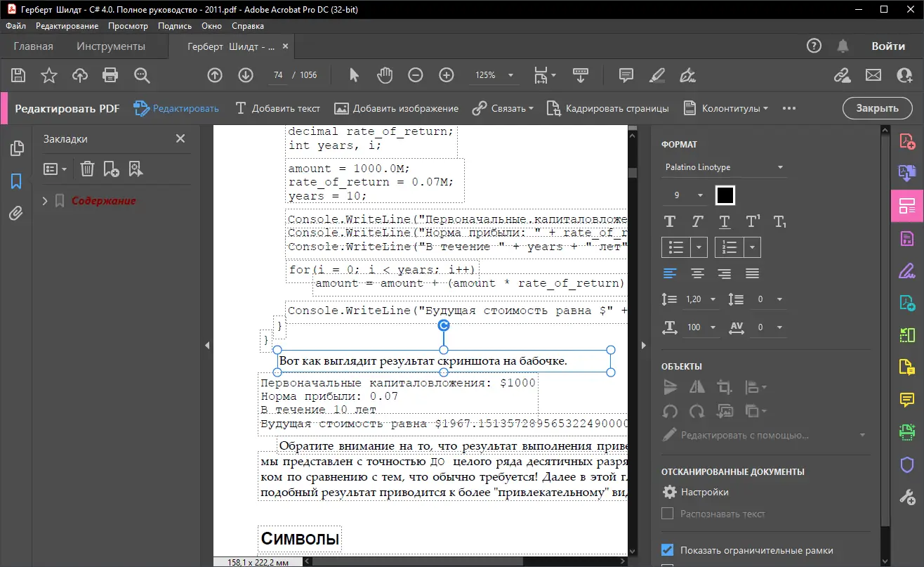Switch to the Инструменты tab

(111, 46)
